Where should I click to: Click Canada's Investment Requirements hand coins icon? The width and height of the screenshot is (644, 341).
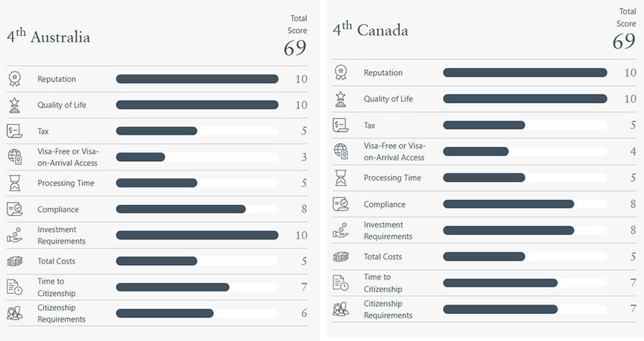341,231
